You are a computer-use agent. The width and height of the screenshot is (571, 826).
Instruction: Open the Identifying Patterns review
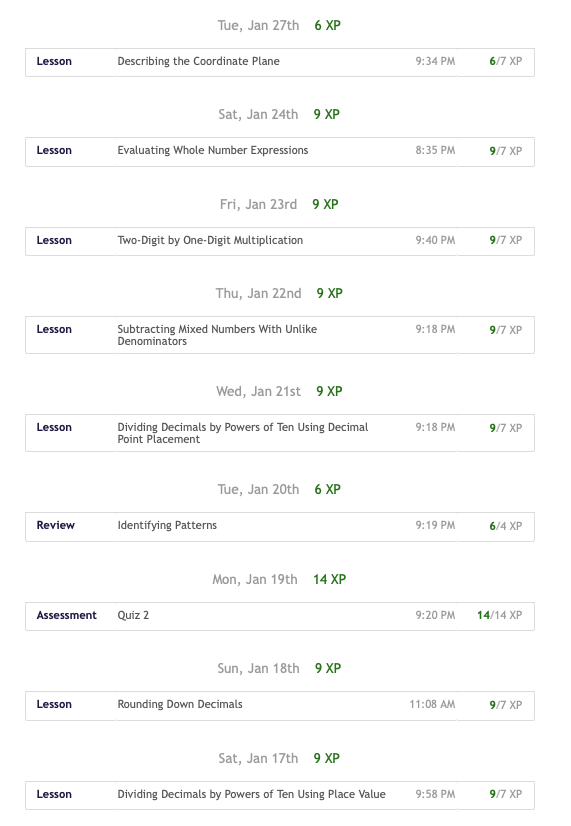(x=280, y=527)
